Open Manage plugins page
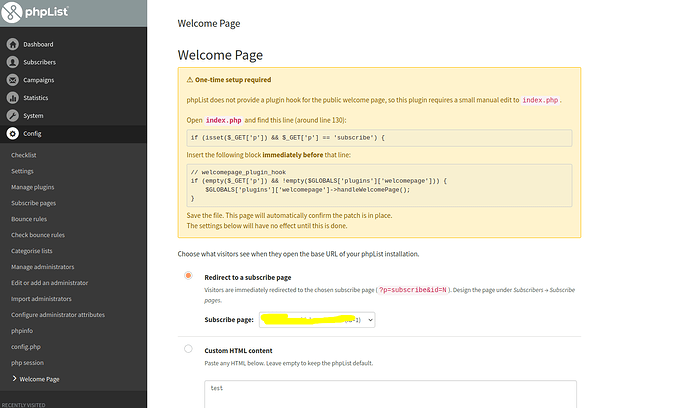The width and height of the screenshot is (690, 408). coord(33,187)
